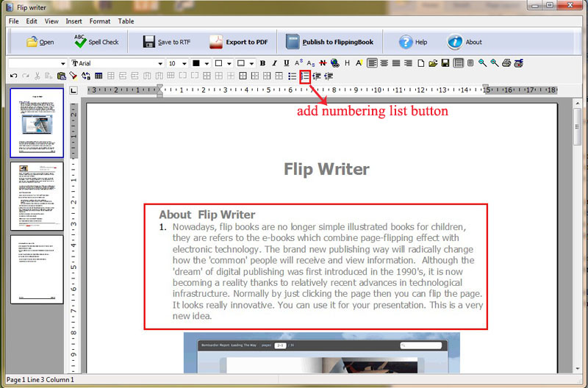Increase paragraph indent
The height and width of the screenshot is (388, 588).
pos(329,76)
